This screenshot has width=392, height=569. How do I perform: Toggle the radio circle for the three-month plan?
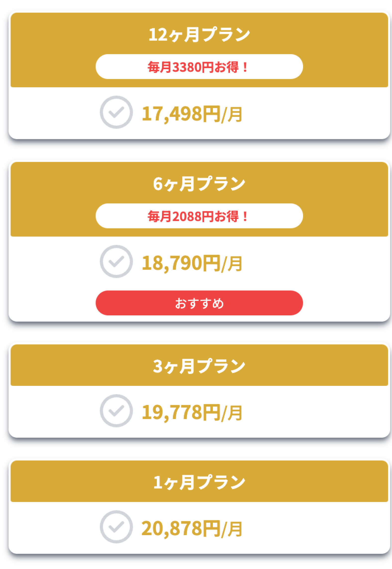point(116,411)
